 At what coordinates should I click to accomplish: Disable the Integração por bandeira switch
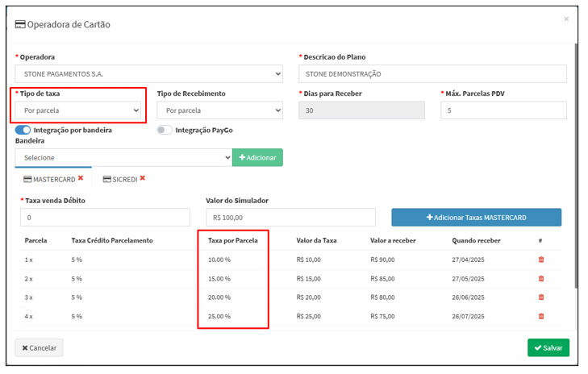(x=23, y=130)
